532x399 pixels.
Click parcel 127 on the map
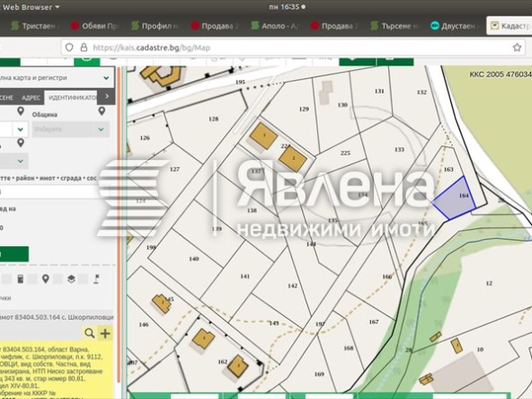click(x=174, y=169)
